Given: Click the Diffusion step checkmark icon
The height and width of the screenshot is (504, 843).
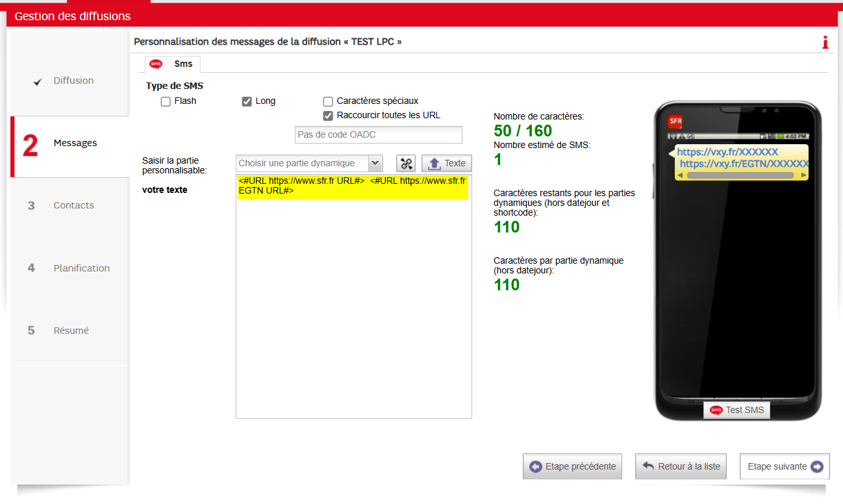Looking at the screenshot, I should tap(38, 82).
